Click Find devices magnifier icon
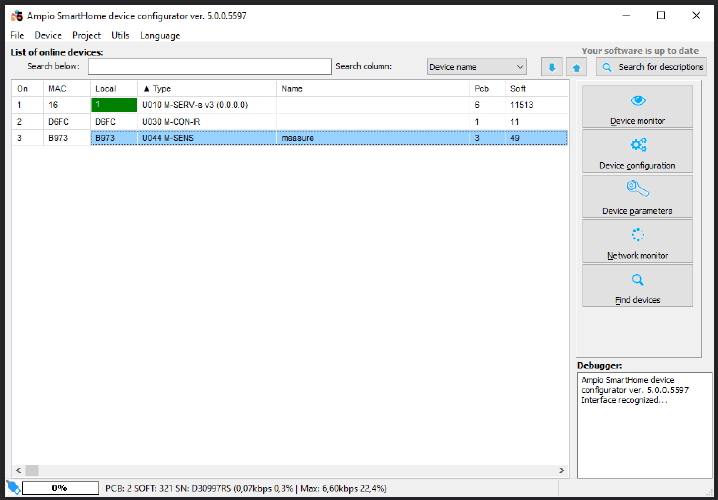 point(638,280)
